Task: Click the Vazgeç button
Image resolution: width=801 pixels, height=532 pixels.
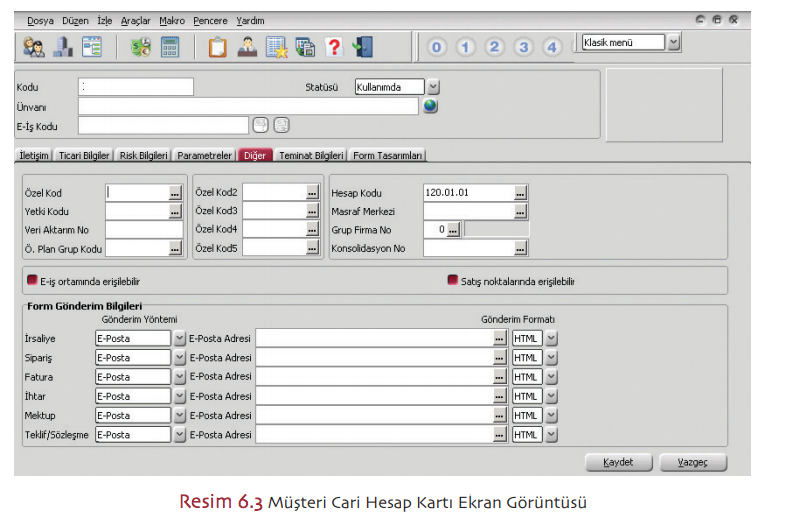Action: [x=693, y=462]
